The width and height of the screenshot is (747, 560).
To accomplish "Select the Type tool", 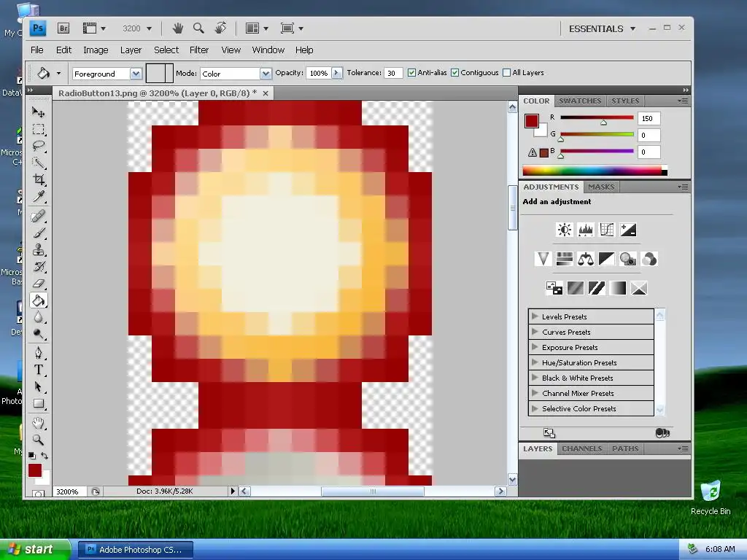I will point(38,370).
